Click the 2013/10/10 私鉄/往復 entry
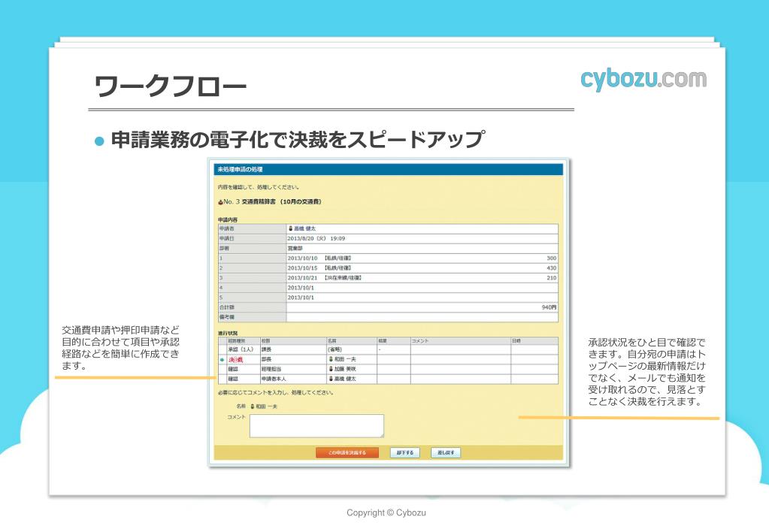The width and height of the screenshot is (769, 532). point(319,258)
